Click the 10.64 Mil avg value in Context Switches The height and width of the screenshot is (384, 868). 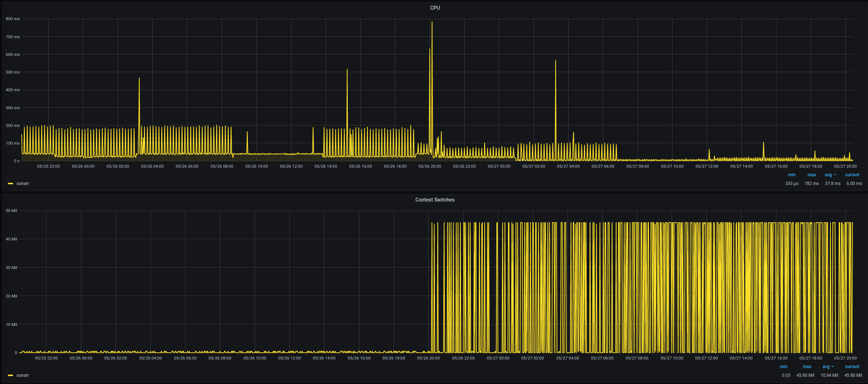(x=829, y=375)
